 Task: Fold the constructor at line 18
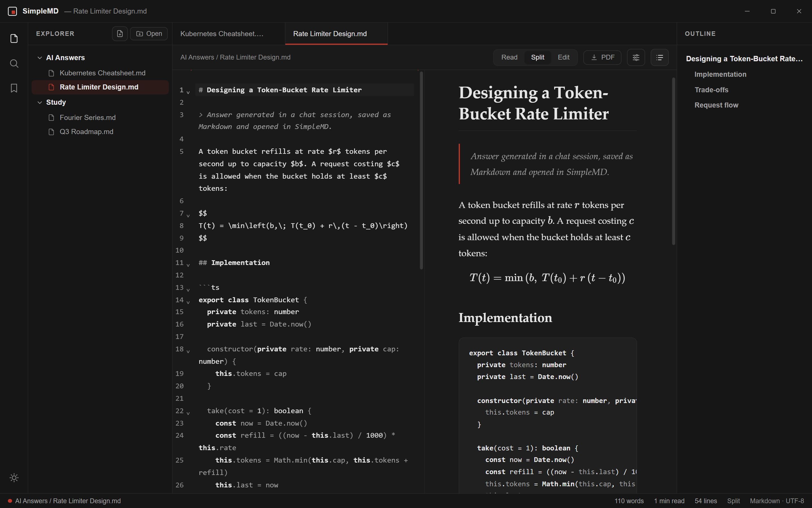click(x=188, y=352)
